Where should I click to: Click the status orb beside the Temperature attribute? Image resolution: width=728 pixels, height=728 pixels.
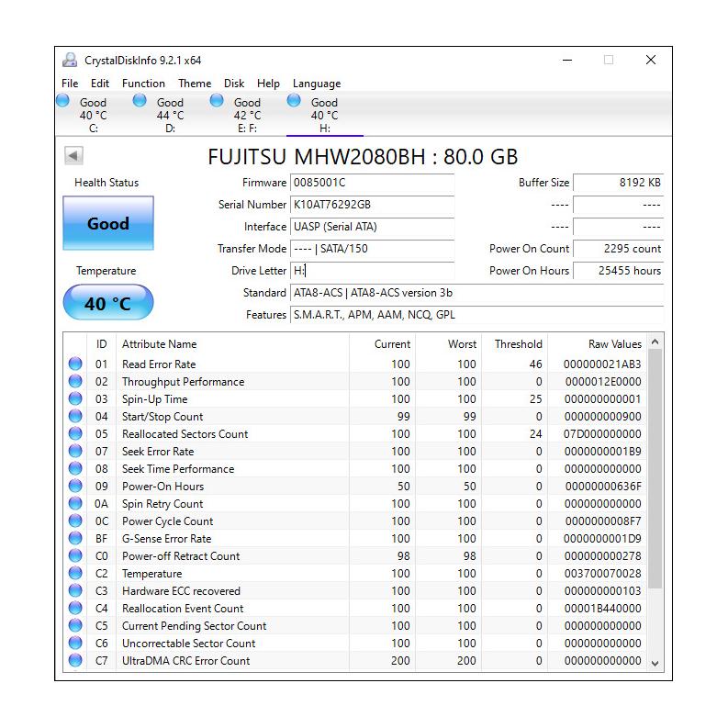[x=75, y=574]
